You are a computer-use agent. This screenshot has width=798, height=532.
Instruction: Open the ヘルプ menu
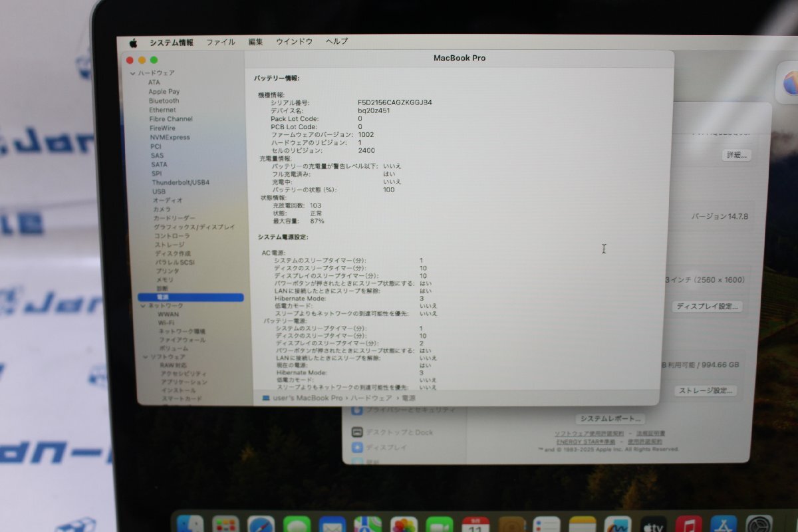pos(337,41)
